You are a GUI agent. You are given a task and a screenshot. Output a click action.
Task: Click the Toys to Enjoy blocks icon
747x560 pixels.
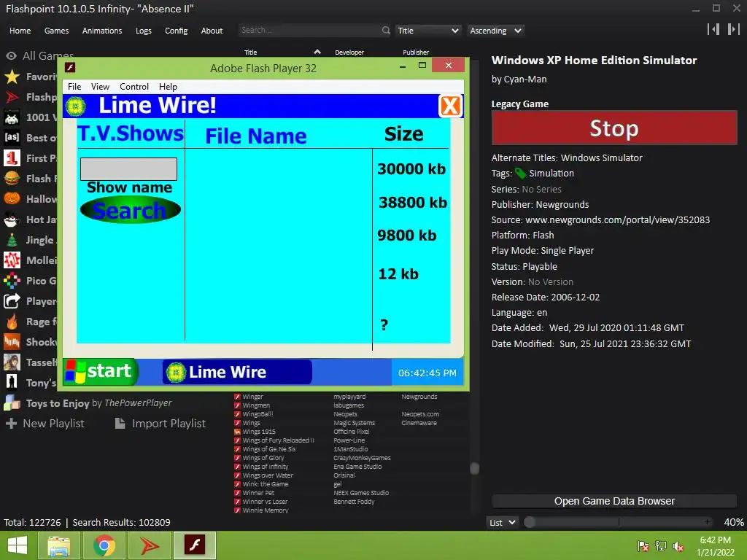point(12,403)
